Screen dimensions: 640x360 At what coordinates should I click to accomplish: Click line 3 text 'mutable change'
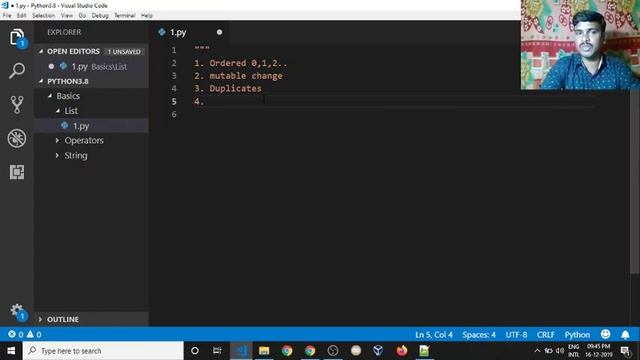[x=246, y=76]
